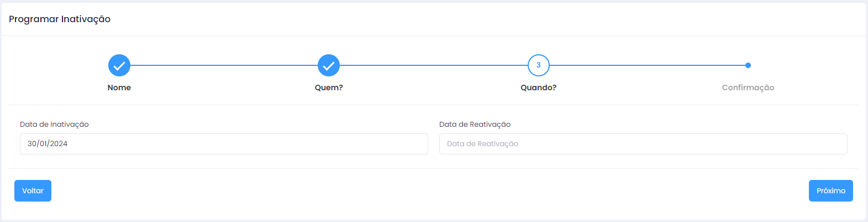Select the Quando? step label

pos(539,87)
